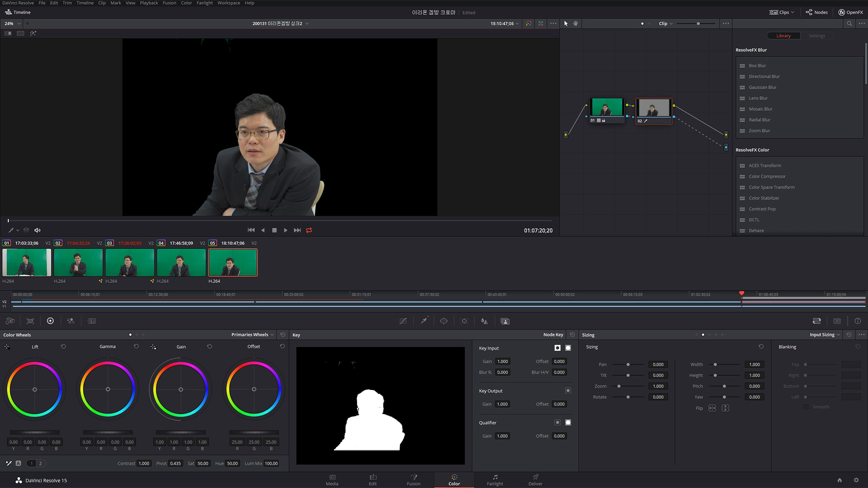Open the viewer zoom 24% dropdown

click(x=13, y=23)
